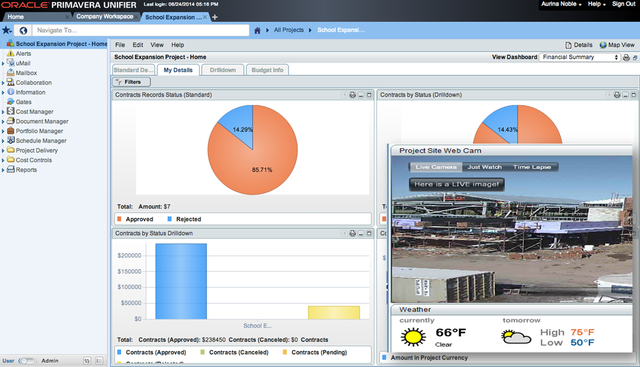
Task: Click the Approved orange legend swatch
Action: tap(119, 219)
